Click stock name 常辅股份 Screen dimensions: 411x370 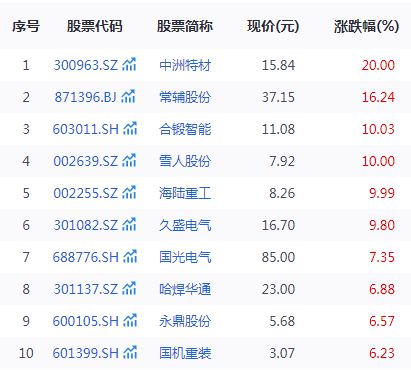(185, 97)
